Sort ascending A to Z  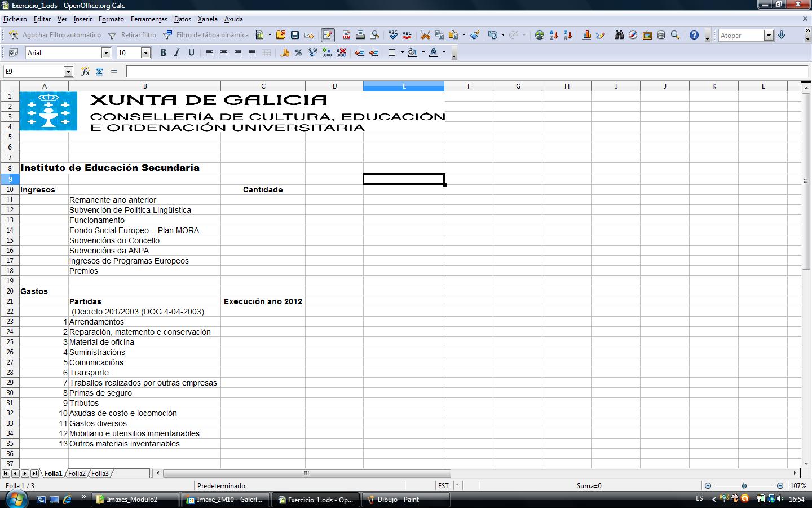point(554,35)
